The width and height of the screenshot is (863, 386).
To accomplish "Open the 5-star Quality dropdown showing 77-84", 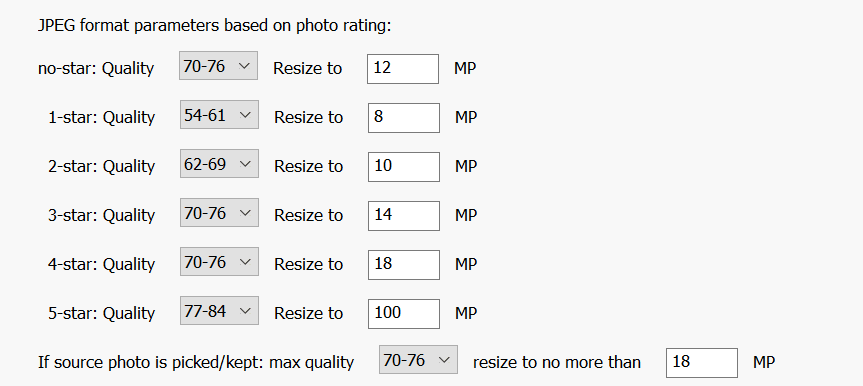I will [x=219, y=311].
